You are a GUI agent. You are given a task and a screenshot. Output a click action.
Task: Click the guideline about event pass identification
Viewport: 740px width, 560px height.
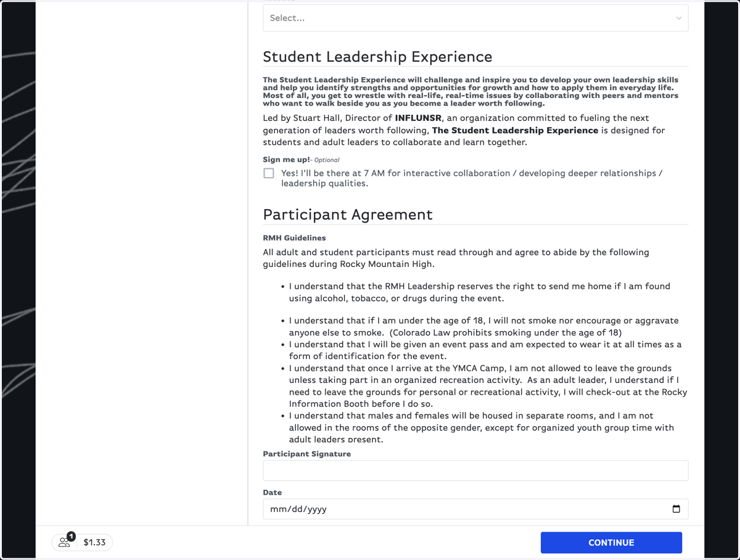pyautogui.click(x=485, y=350)
